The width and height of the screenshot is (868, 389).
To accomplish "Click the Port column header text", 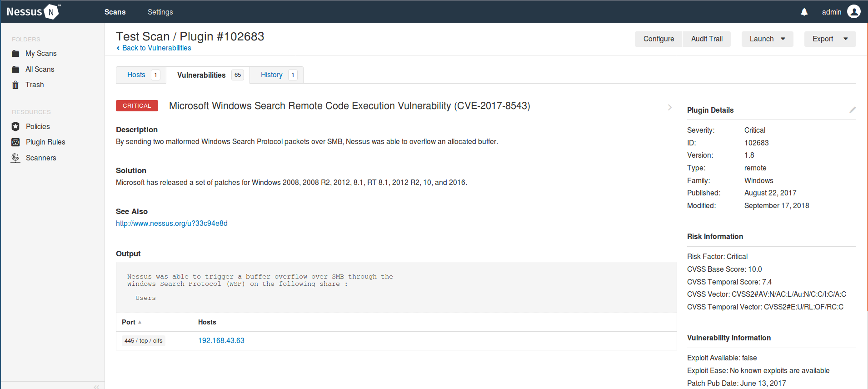I will click(x=129, y=322).
